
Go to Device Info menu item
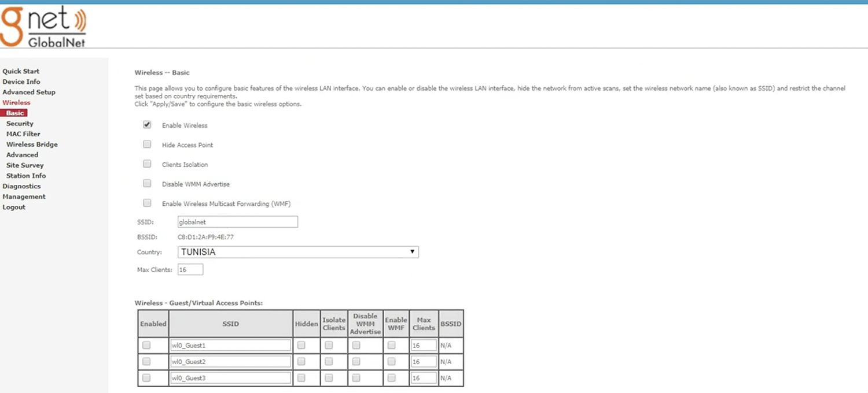[21, 81]
